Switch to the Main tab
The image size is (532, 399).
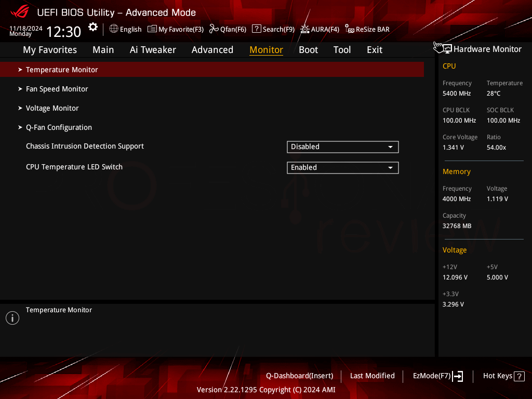103,50
